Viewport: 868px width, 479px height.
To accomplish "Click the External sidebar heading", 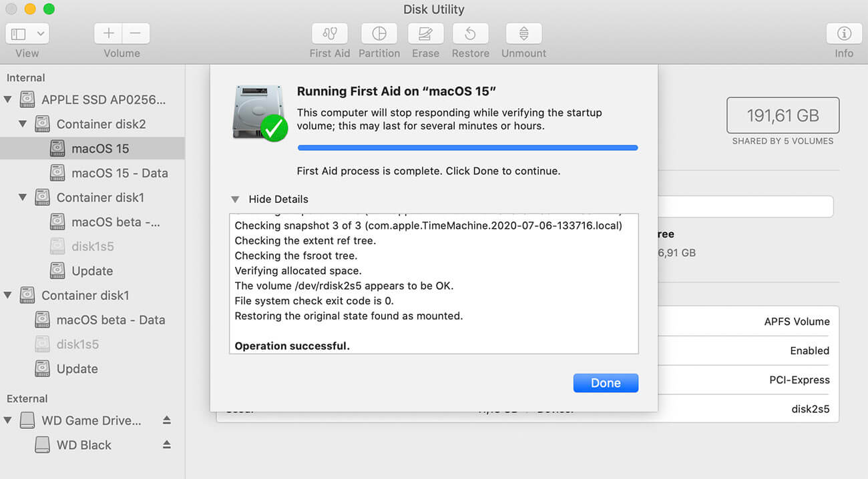I will 27,399.
